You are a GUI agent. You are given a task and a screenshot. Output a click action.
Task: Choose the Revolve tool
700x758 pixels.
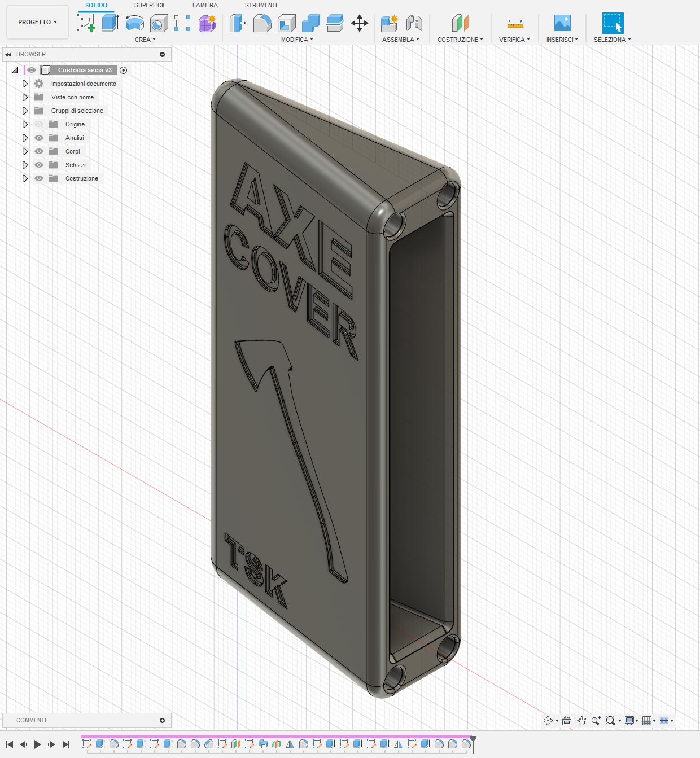coord(134,23)
